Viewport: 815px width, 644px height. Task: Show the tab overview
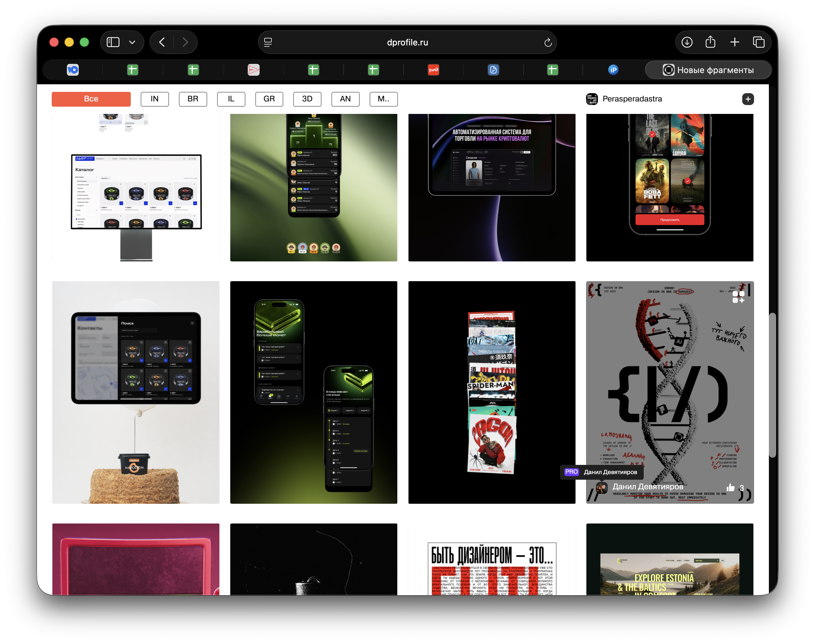(x=758, y=42)
